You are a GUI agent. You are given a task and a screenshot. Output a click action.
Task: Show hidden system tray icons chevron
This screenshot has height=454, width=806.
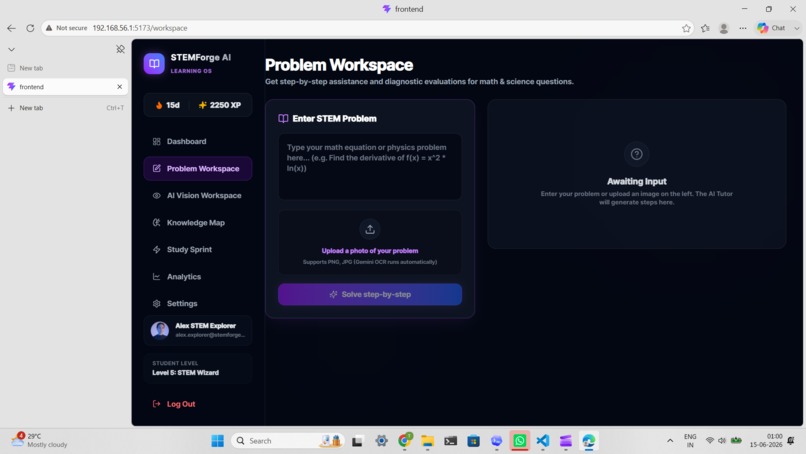click(670, 441)
